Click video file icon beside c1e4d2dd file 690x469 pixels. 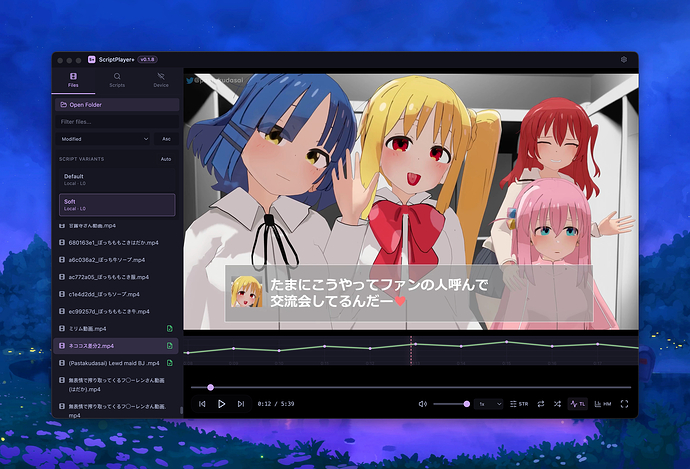click(x=62, y=294)
